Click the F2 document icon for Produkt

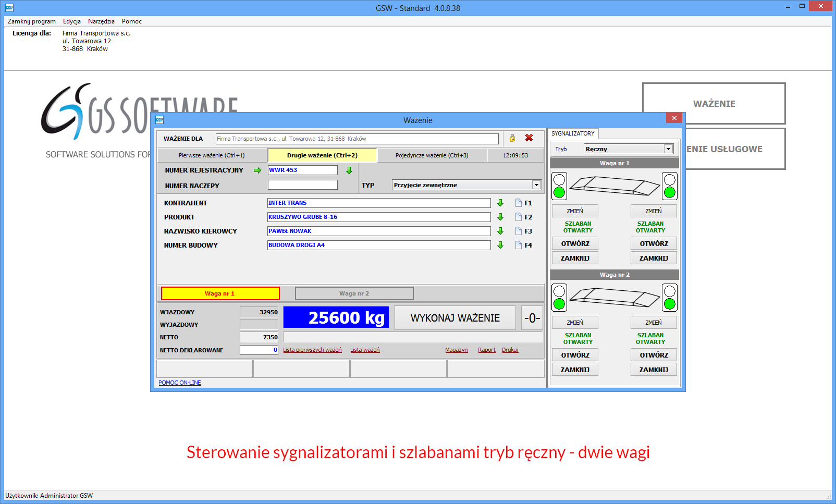tap(519, 217)
